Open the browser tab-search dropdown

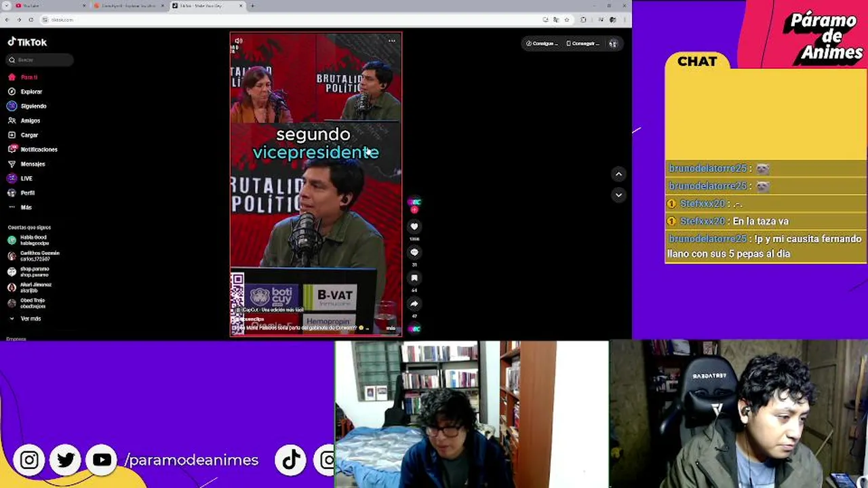coord(7,5)
